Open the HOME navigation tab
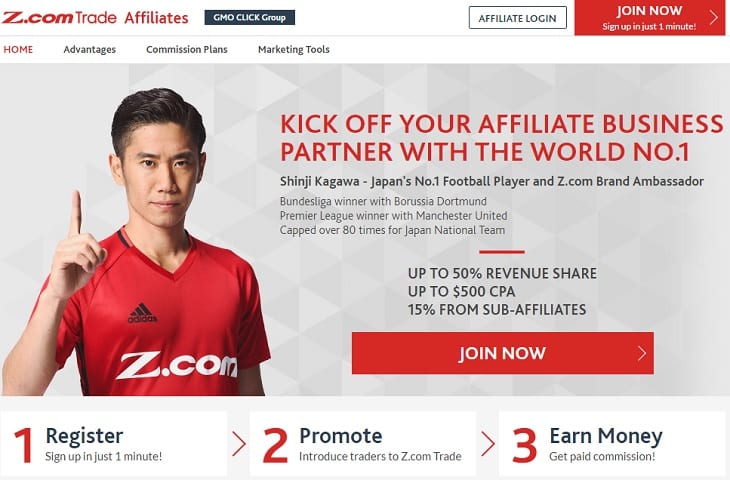The height and width of the screenshot is (480, 730). click(18, 49)
